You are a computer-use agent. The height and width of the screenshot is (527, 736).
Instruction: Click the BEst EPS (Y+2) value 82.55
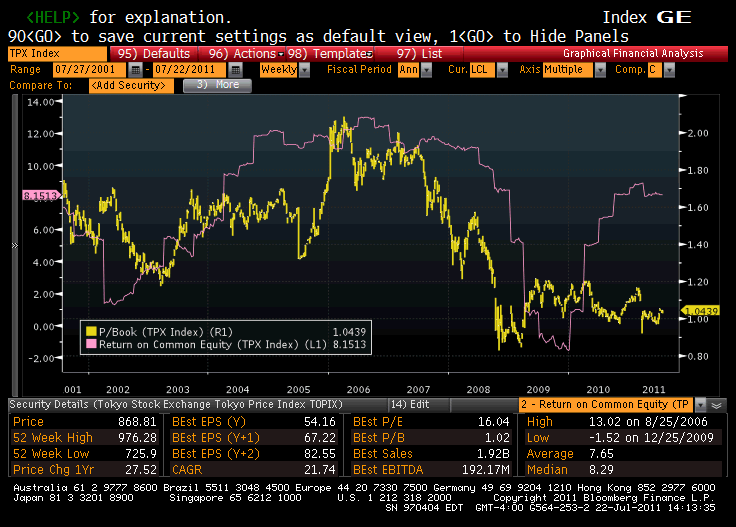click(x=320, y=454)
